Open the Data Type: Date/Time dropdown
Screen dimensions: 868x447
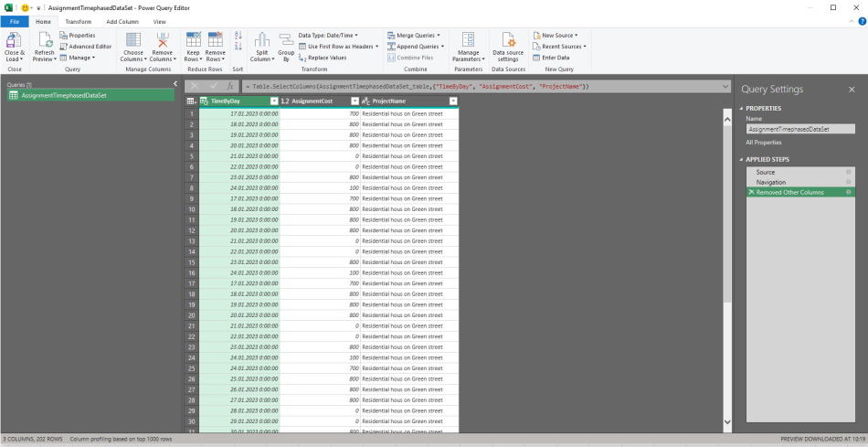328,36
